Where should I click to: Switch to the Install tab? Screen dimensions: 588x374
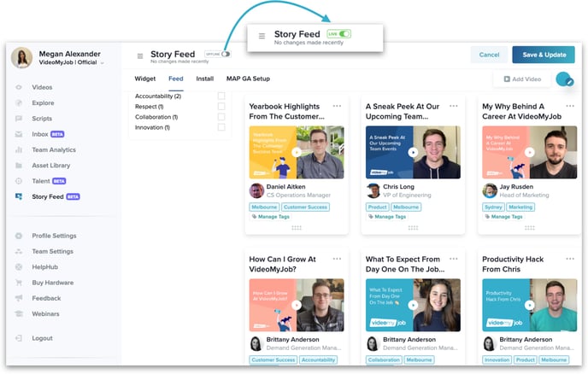point(205,79)
